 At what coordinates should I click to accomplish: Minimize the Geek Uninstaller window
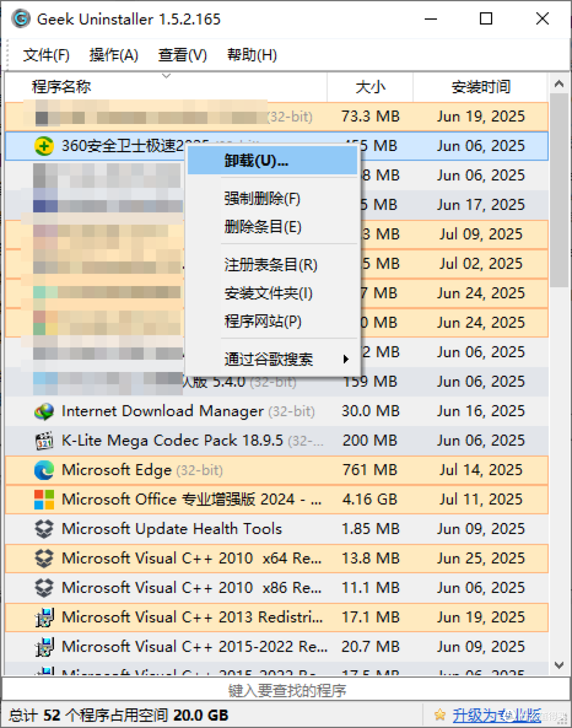pos(431,19)
